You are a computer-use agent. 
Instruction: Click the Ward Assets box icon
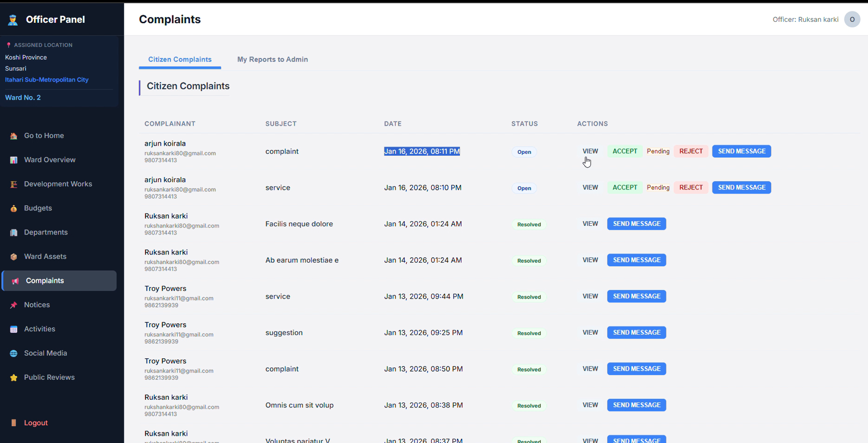click(14, 256)
